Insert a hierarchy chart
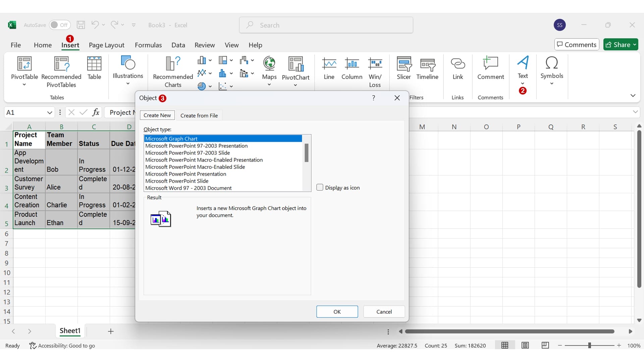Image resolution: width=644 pixels, height=362 pixels. [x=225, y=60]
